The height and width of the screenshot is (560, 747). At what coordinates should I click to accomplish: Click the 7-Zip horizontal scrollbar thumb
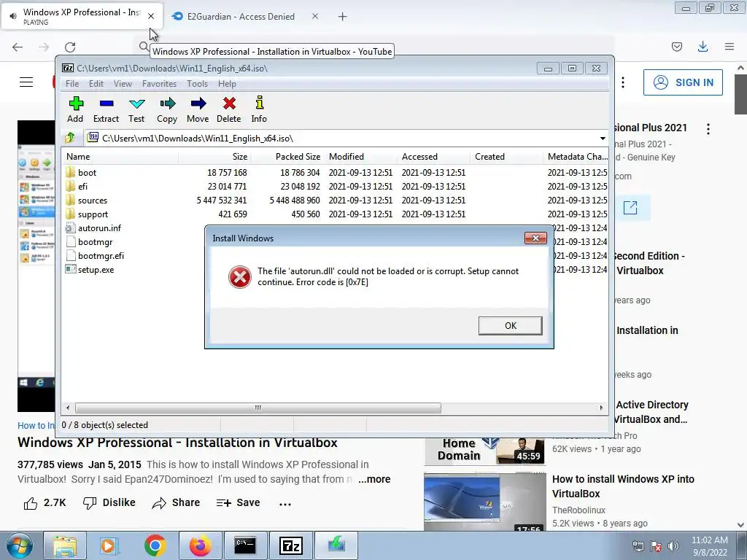258,408
